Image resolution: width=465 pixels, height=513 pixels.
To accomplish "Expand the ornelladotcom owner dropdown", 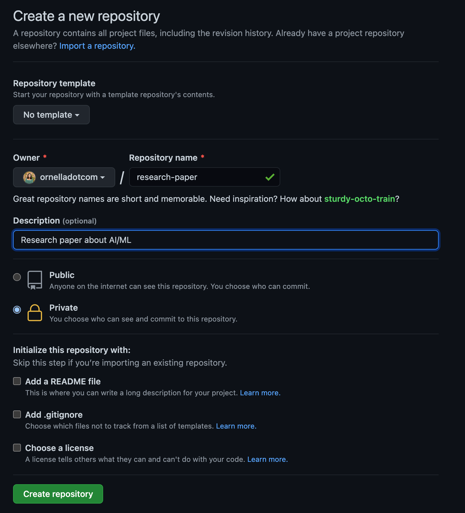I will [64, 177].
